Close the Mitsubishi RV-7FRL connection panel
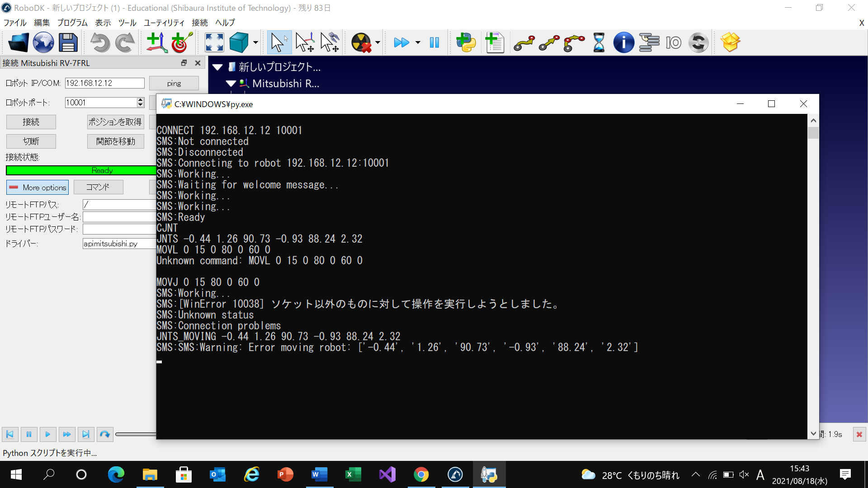868x488 pixels. point(198,63)
